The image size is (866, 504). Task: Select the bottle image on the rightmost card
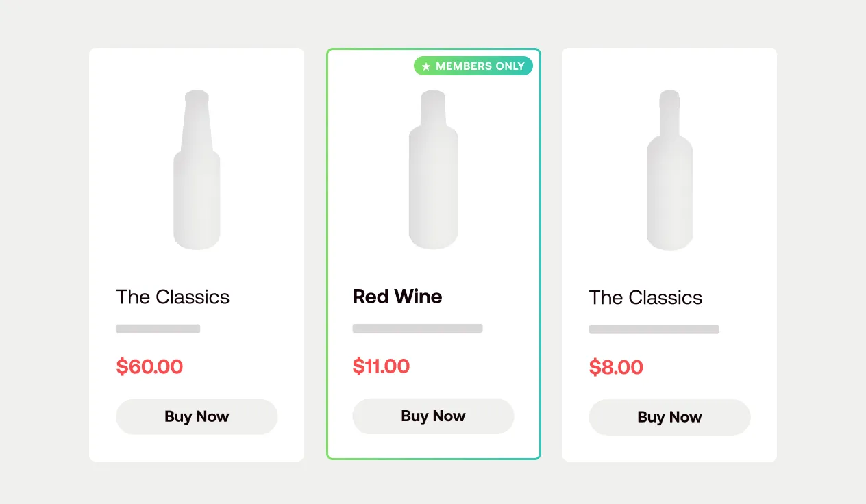point(669,170)
